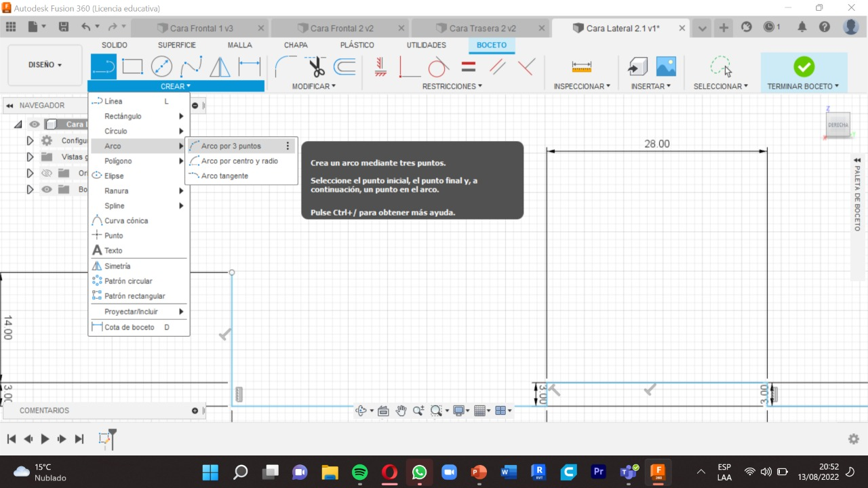868x488 pixels.
Task: Select the Mirror tool icon in toolbar
Action: coord(220,66)
